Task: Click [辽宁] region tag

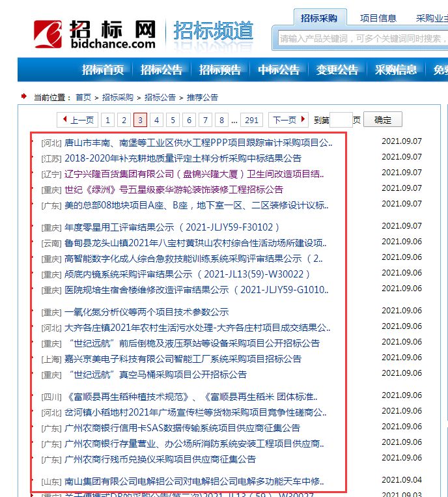Action: pos(51,175)
